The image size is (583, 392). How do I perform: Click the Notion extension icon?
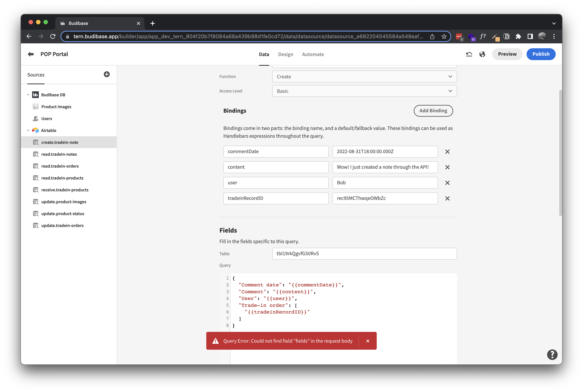pos(507,37)
